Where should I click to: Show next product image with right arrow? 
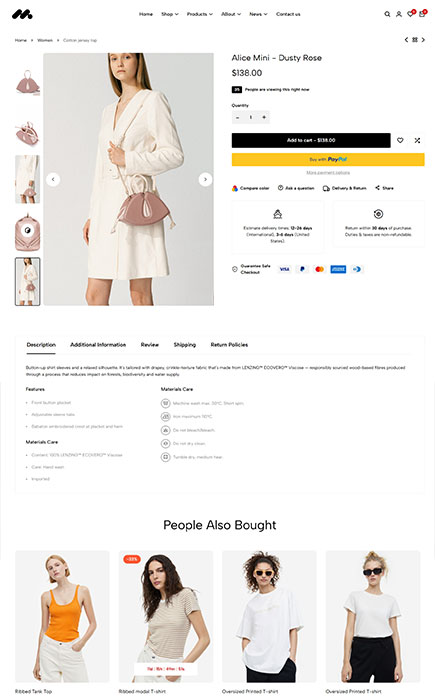point(205,179)
